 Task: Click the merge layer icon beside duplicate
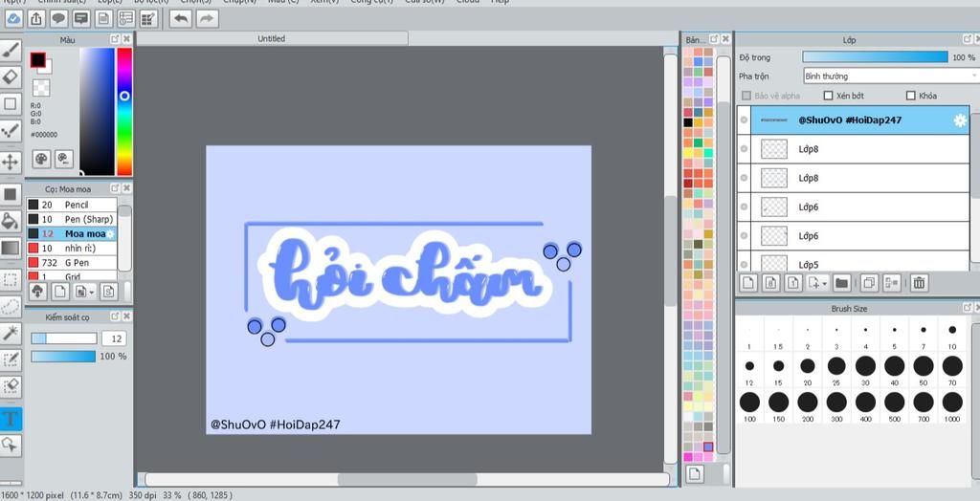892,282
